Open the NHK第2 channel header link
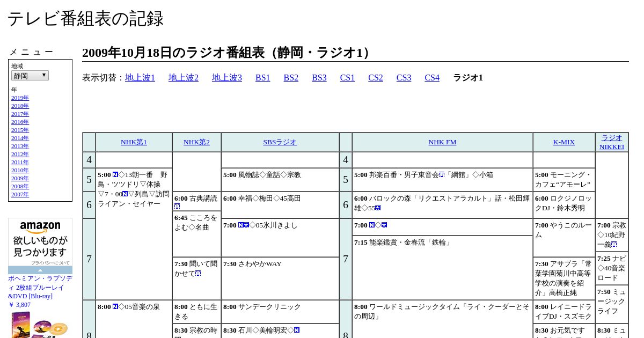 point(196,142)
